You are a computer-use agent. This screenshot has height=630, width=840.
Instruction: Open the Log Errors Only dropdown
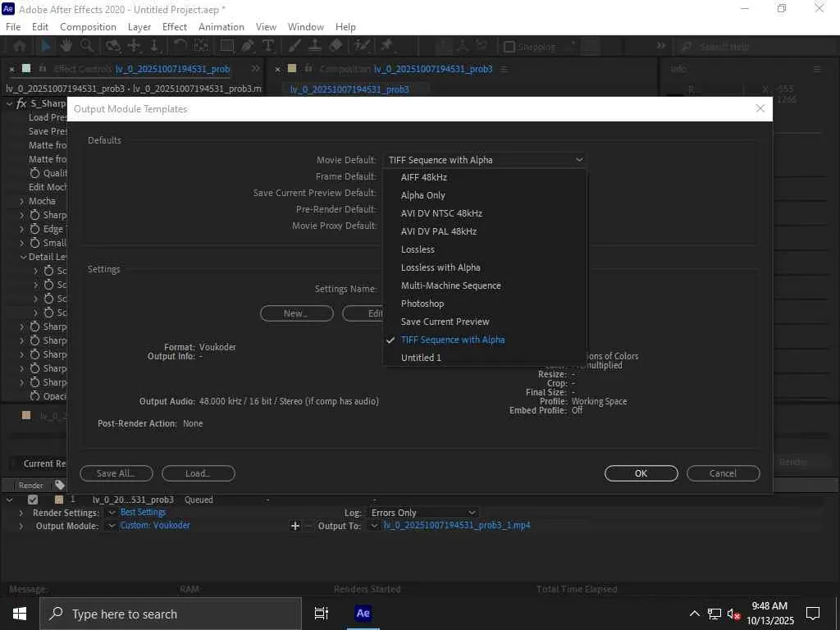point(422,513)
